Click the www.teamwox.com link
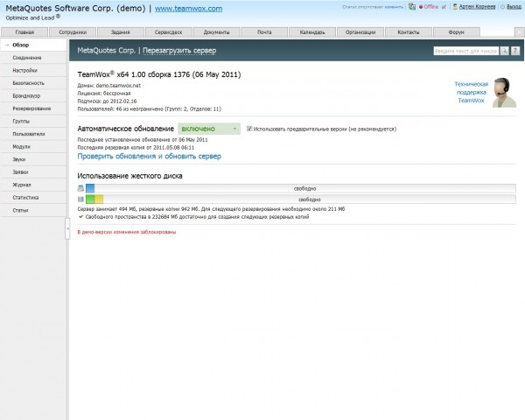 (x=188, y=9)
